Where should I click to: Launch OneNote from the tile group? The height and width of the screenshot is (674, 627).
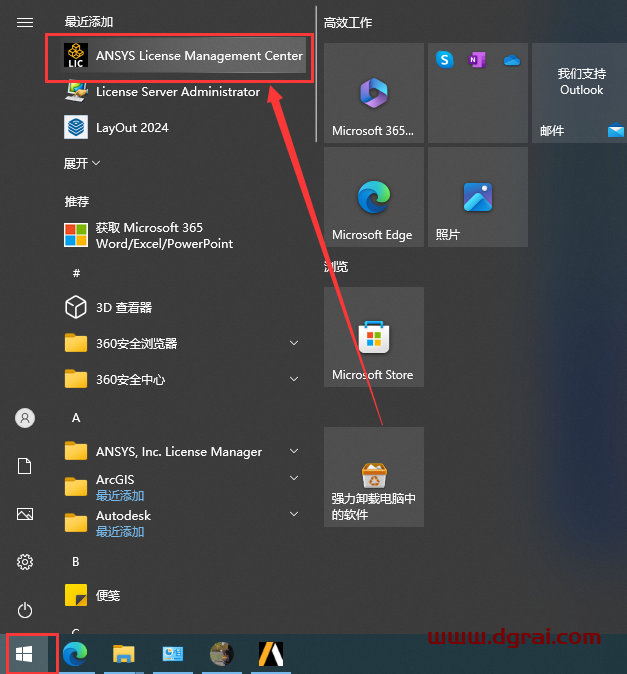click(477, 60)
